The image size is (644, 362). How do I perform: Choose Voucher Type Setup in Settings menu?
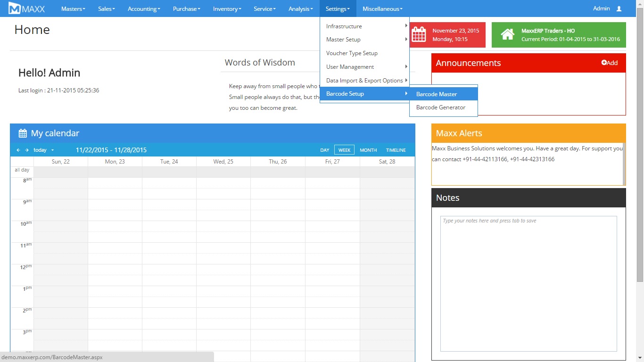pos(352,53)
